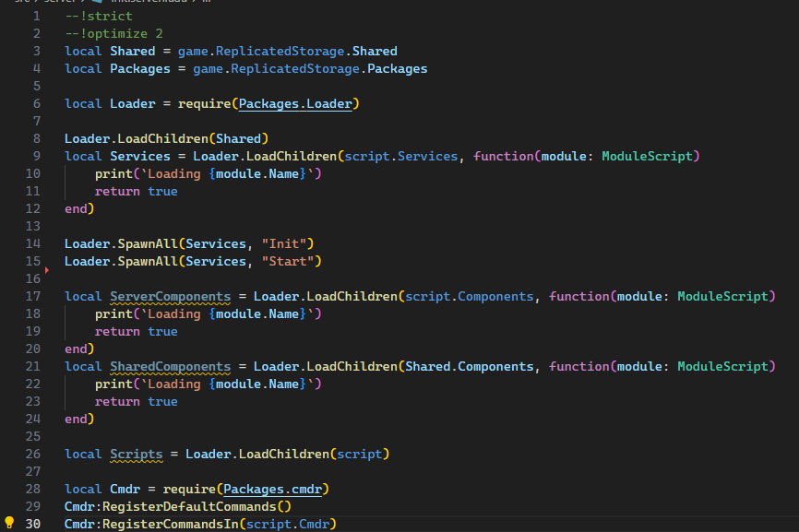Click Loader.LoadChildren(Shared) on line 8
The width and height of the screenshot is (799, 532).
click(x=166, y=138)
